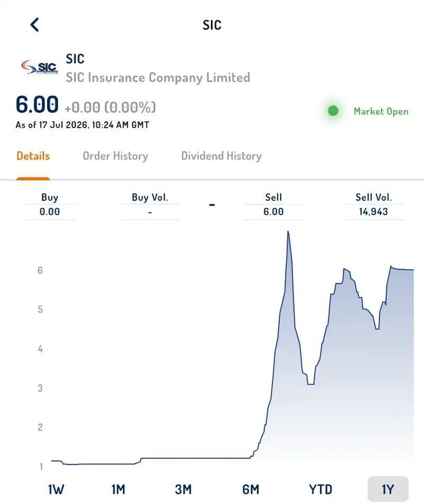
Task: Tap the Sell price value 6.00
Action: (x=273, y=212)
